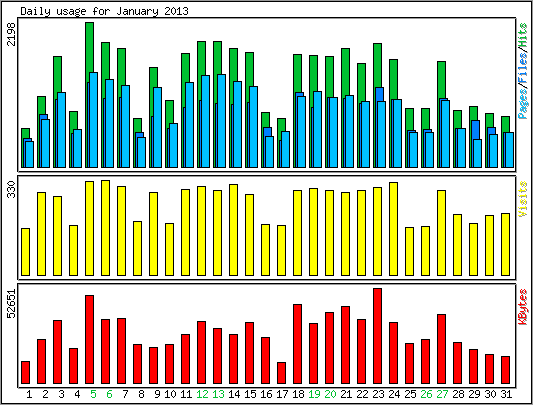Click the yellow Visits bar for day 24
This screenshot has height=405, width=533.
click(393, 229)
